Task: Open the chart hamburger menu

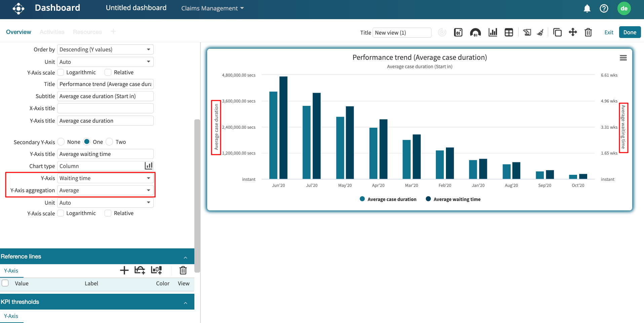Action: click(x=623, y=58)
